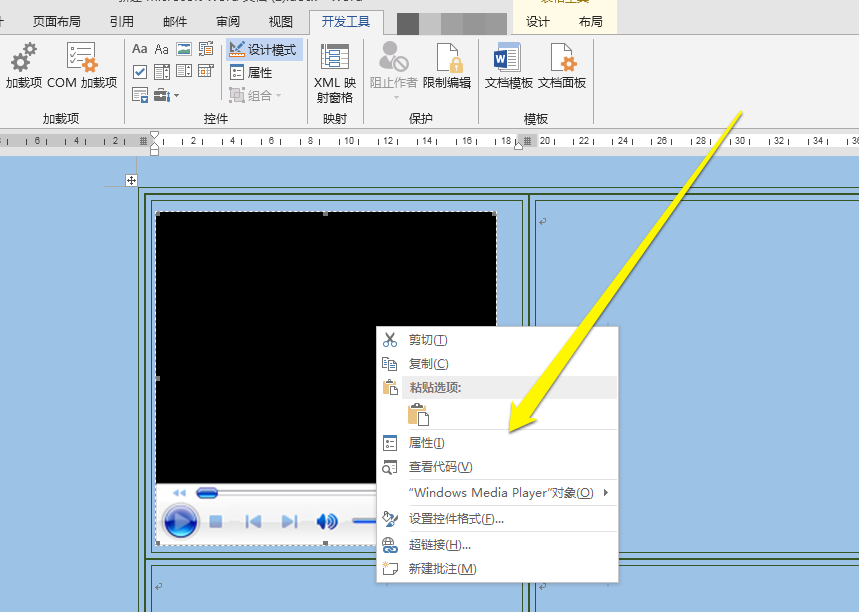Viewport: 859px width, 612px height.
Task: Click the media player seek slider handle
Action: [x=207, y=493]
